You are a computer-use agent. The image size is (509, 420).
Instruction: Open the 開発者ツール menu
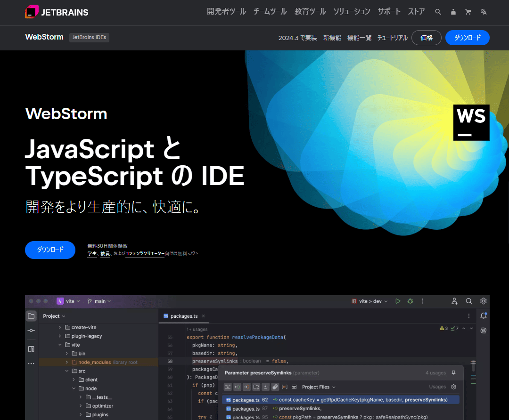tap(226, 12)
